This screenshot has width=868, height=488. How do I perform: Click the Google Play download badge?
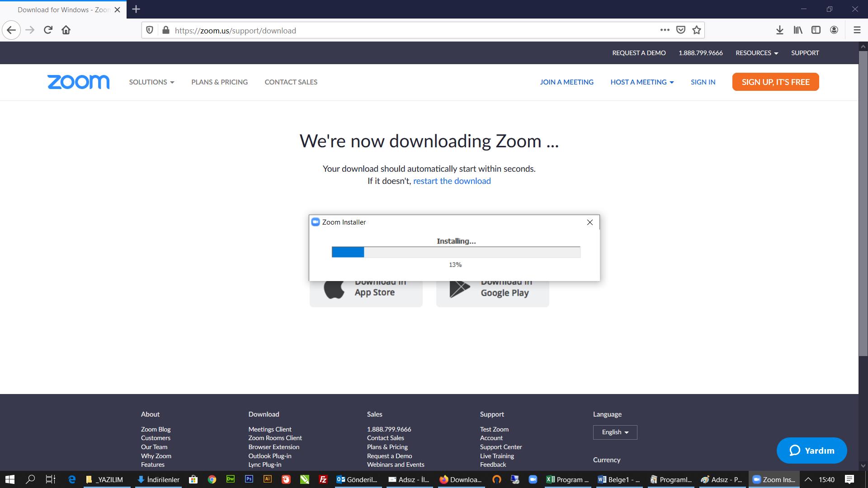click(x=493, y=294)
